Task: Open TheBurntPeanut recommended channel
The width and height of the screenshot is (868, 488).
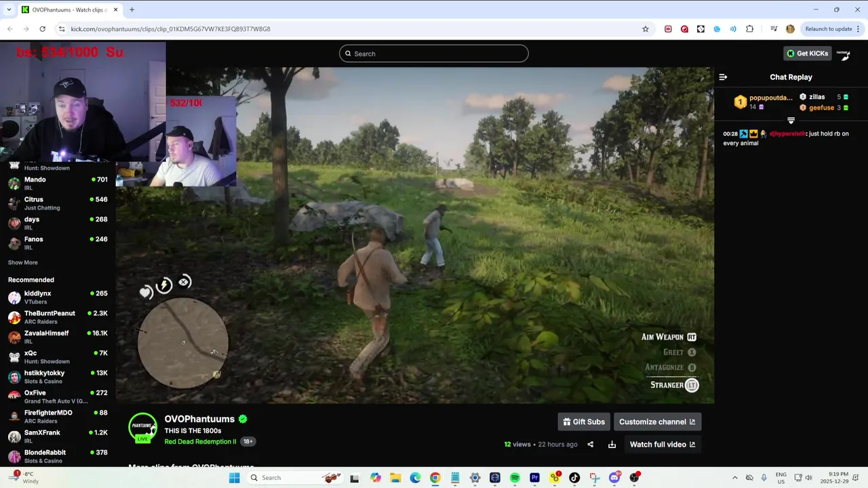Action: click(x=58, y=317)
